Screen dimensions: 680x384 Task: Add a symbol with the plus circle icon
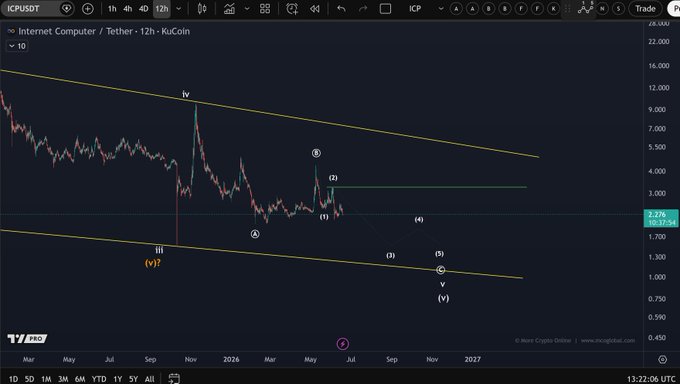coord(88,9)
